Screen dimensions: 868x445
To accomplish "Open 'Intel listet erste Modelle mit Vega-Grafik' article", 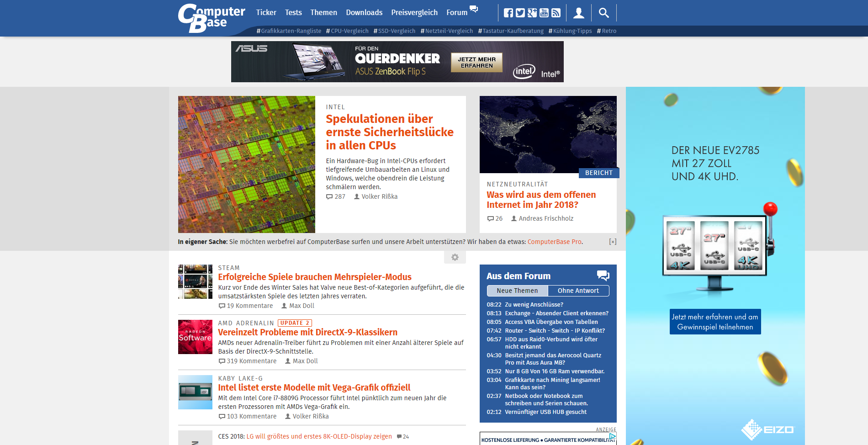I will (314, 387).
